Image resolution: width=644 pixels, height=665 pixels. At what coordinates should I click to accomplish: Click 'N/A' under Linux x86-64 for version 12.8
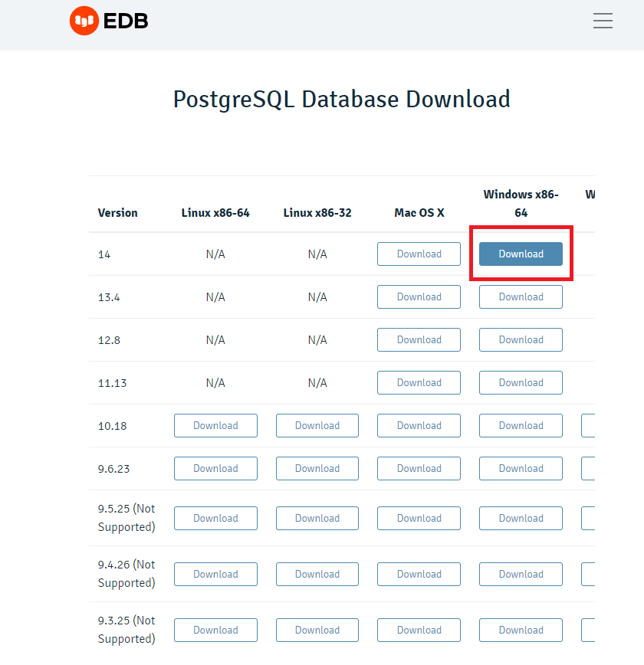(x=215, y=339)
